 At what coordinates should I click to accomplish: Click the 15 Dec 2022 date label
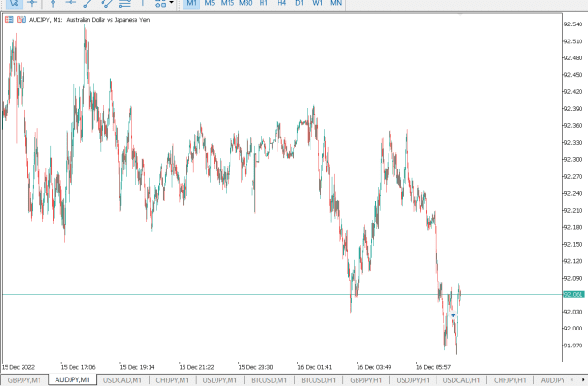coord(18,367)
